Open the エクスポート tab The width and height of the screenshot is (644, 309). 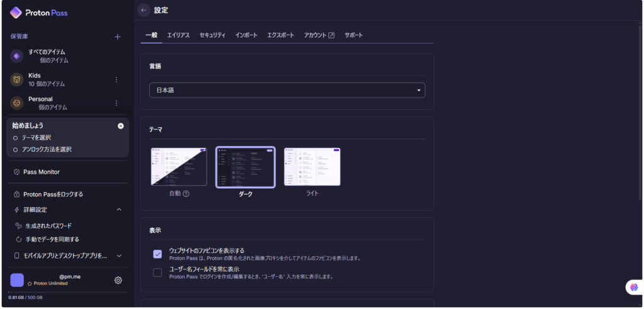[x=280, y=35]
